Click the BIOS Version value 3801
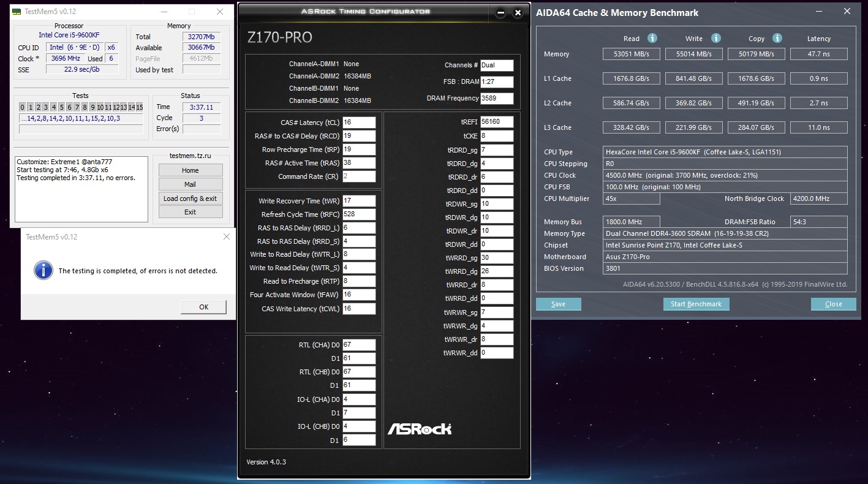Viewport: 868px width, 484px height. [725, 268]
